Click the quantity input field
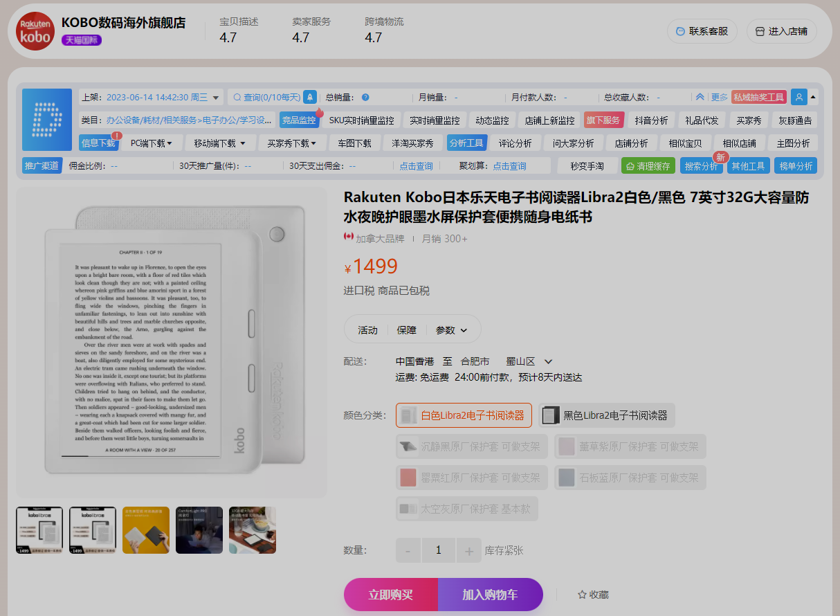The image size is (840, 616). point(439,550)
